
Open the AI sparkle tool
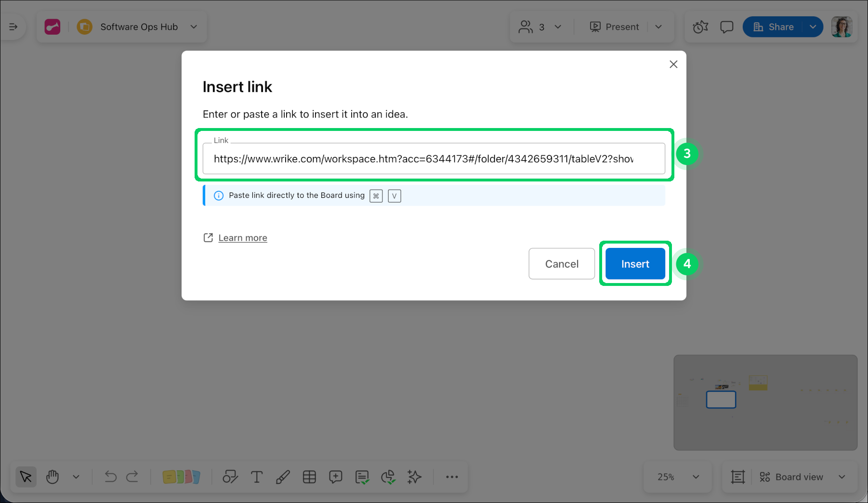[x=414, y=477]
